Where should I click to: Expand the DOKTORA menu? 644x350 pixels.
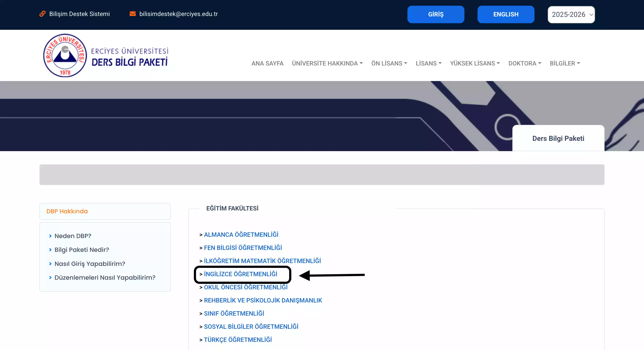click(x=524, y=64)
